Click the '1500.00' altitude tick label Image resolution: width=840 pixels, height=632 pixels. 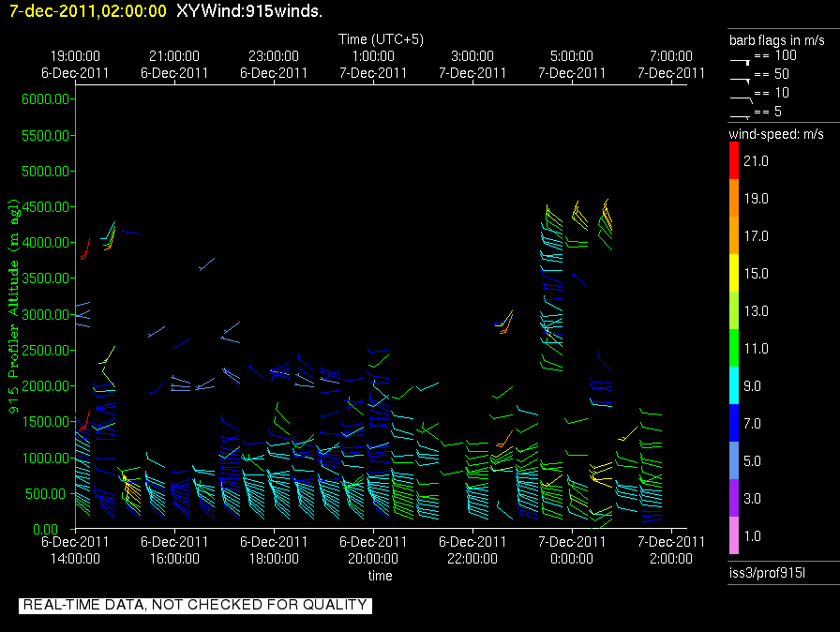point(46,422)
